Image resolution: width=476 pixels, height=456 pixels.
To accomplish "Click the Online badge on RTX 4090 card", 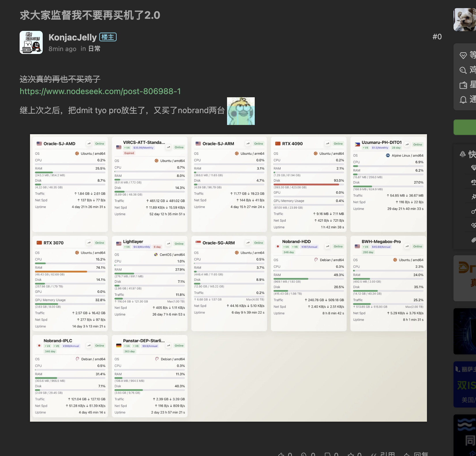I will (x=338, y=144).
